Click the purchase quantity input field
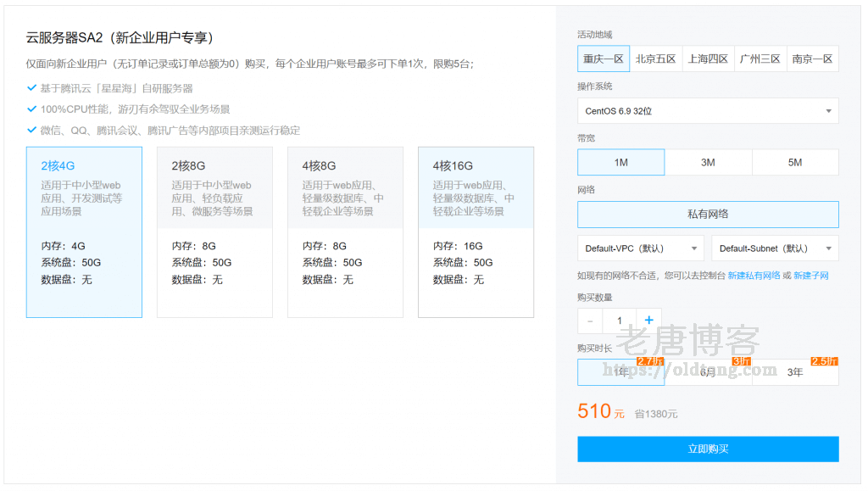The image size is (868, 491). pyautogui.click(x=620, y=321)
